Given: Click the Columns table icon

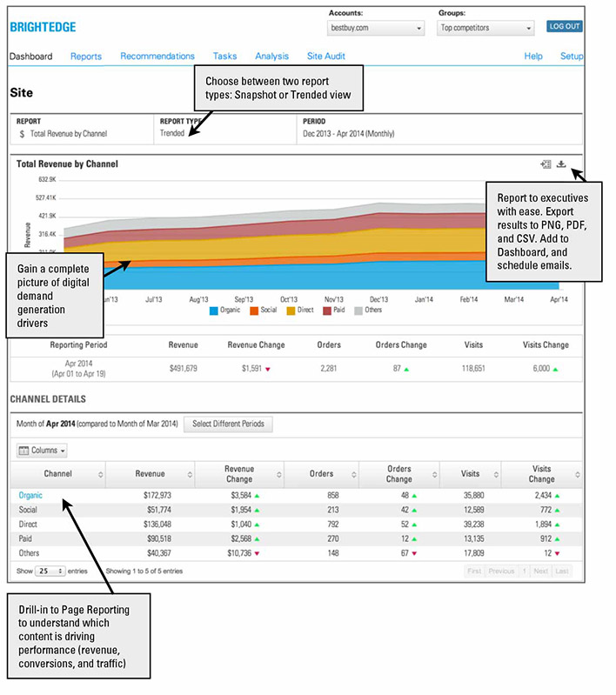Looking at the screenshot, I should pos(23,451).
